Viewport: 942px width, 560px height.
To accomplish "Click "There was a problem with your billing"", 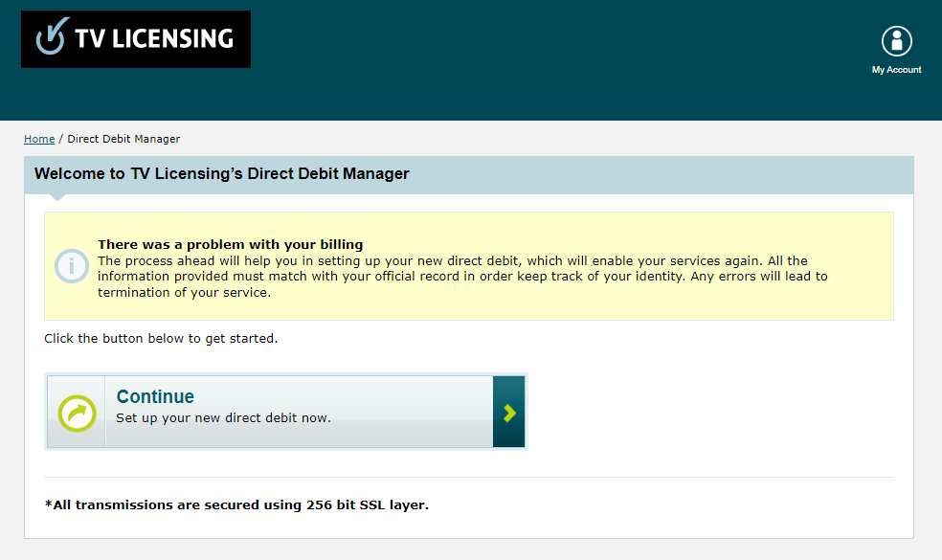I will click(230, 245).
